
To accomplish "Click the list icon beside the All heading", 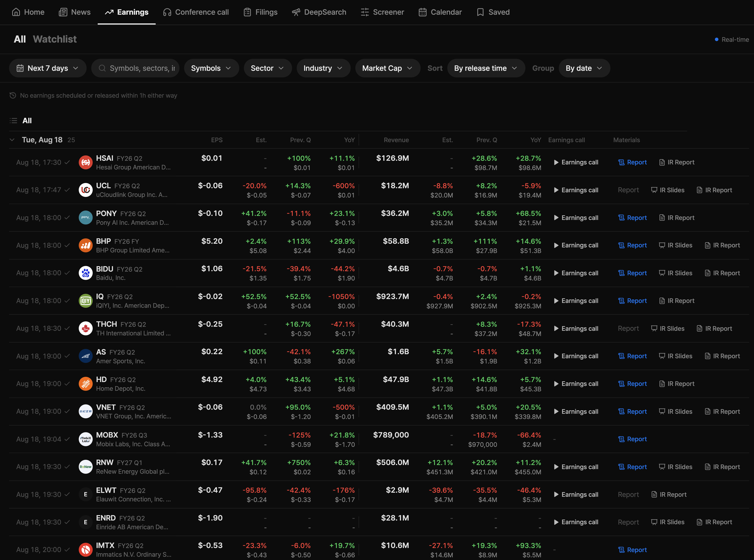I will pyautogui.click(x=14, y=121).
